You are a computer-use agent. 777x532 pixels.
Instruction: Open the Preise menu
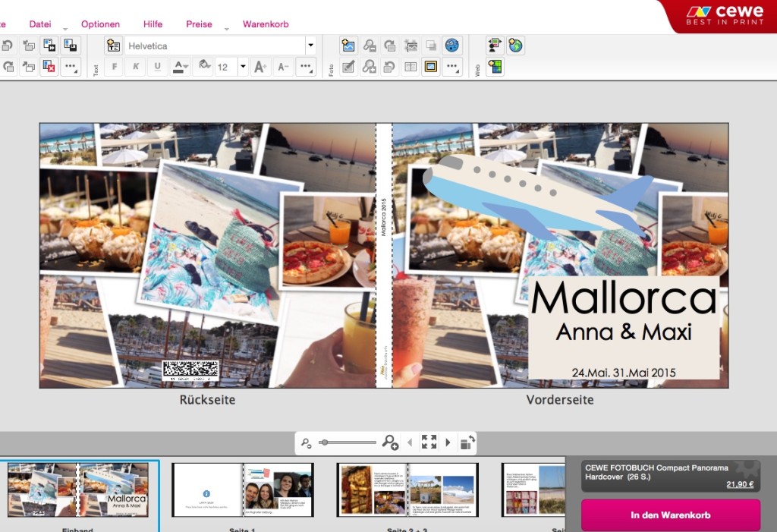tap(200, 24)
